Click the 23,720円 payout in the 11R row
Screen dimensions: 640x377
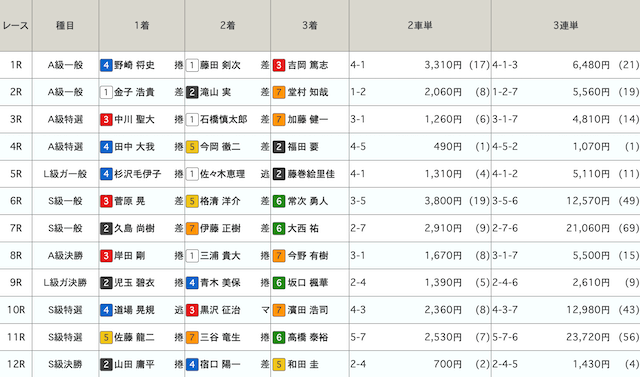pos(588,337)
